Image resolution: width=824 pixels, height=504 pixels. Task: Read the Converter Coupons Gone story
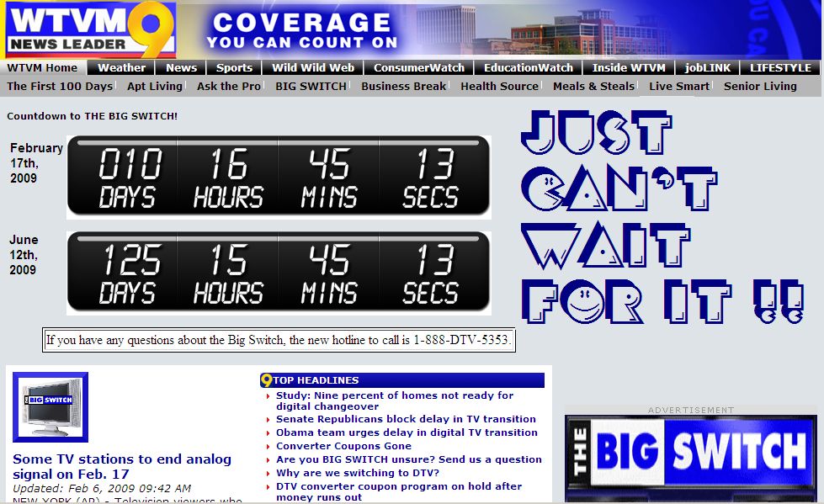click(343, 446)
